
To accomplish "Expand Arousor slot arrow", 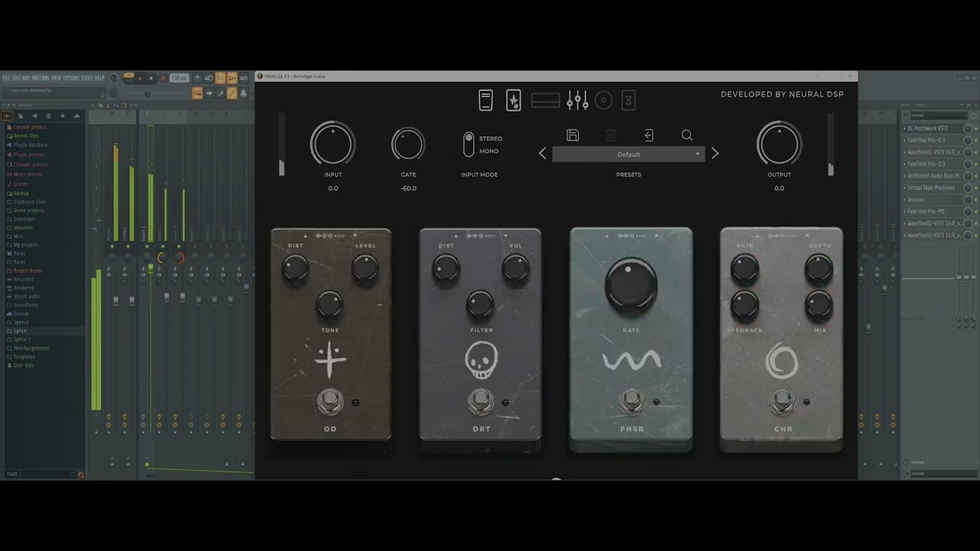I will (904, 200).
